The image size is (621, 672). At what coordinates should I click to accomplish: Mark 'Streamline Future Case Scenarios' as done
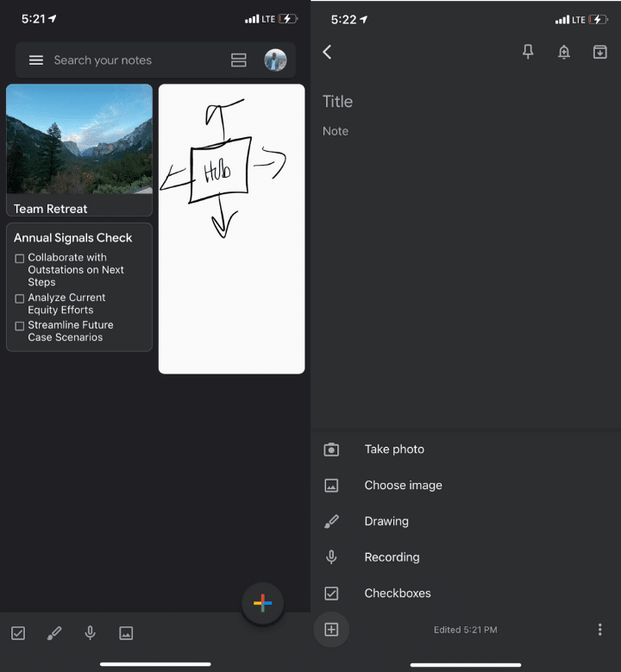(20, 326)
